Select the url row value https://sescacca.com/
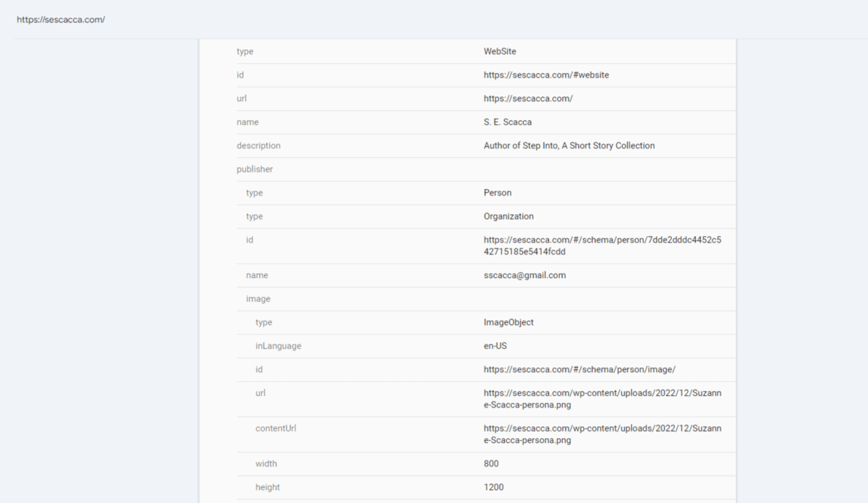The image size is (868, 503). [528, 98]
